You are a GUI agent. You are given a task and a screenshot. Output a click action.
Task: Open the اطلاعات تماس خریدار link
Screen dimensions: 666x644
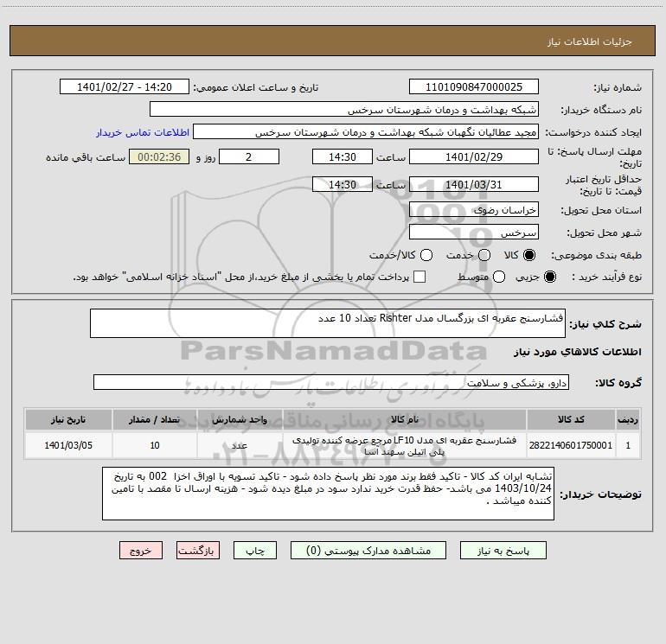tap(143, 132)
